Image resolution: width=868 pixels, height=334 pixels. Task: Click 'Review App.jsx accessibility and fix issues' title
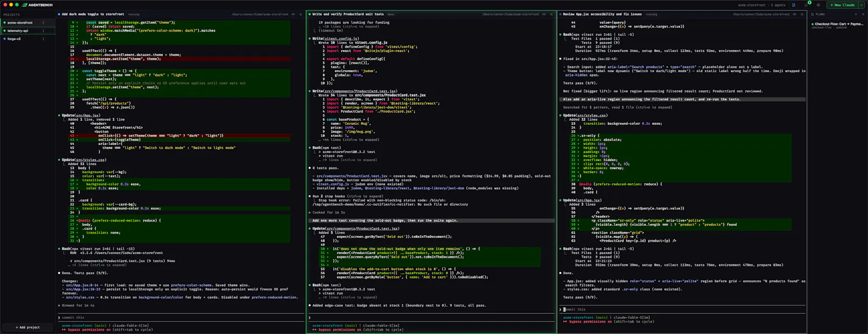click(x=602, y=15)
